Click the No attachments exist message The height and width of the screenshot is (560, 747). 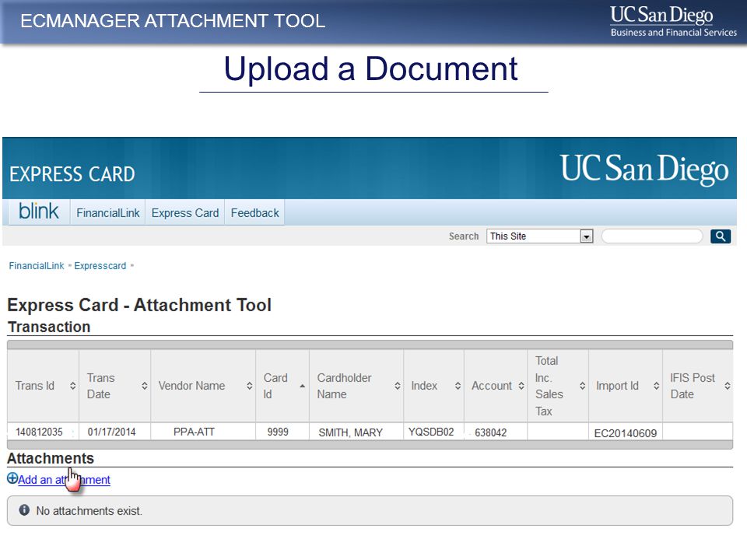click(89, 511)
